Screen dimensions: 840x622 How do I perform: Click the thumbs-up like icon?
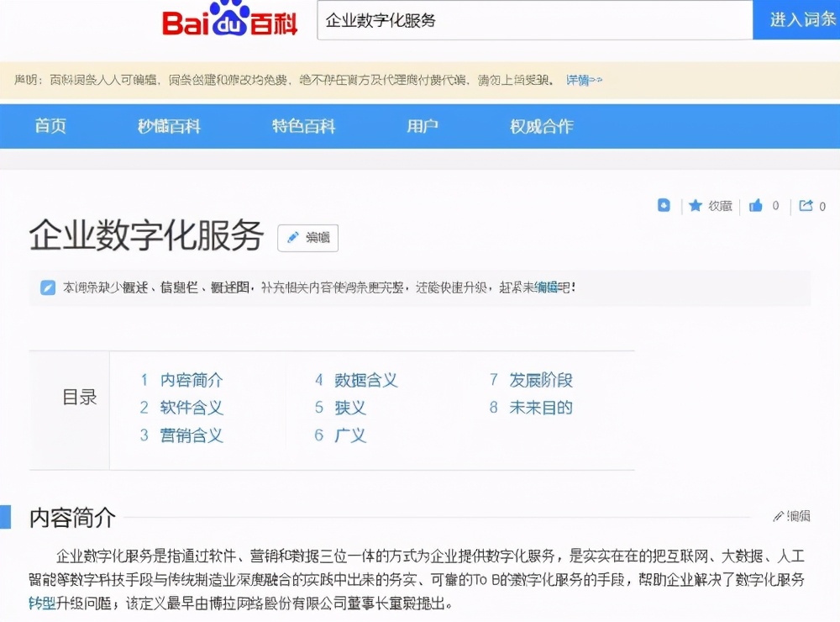click(758, 205)
